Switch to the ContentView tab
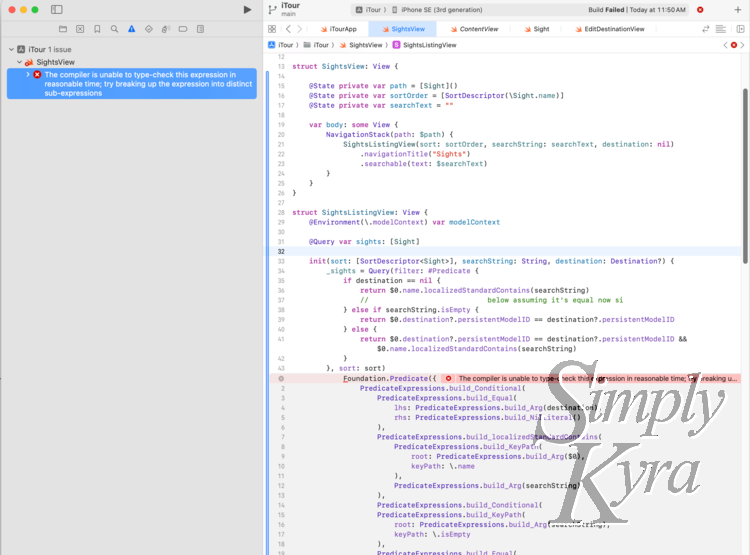This screenshot has height=555, width=750. (x=474, y=29)
